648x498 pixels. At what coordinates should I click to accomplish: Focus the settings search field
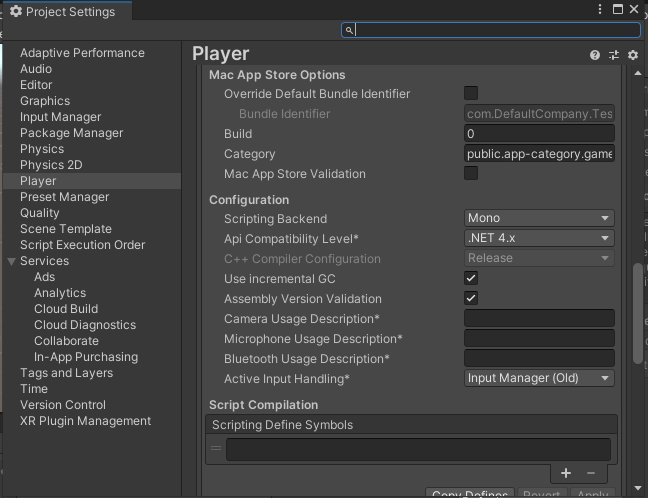tap(491, 30)
